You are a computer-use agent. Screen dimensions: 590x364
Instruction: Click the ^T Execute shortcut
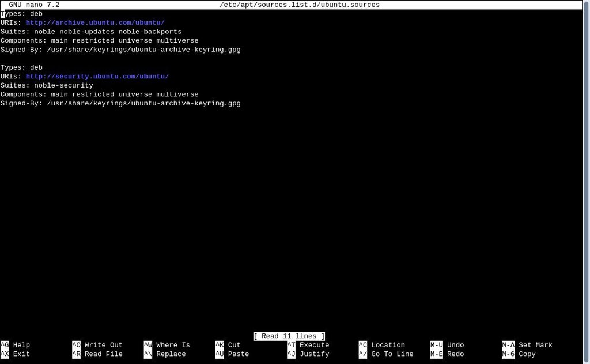coord(308,345)
